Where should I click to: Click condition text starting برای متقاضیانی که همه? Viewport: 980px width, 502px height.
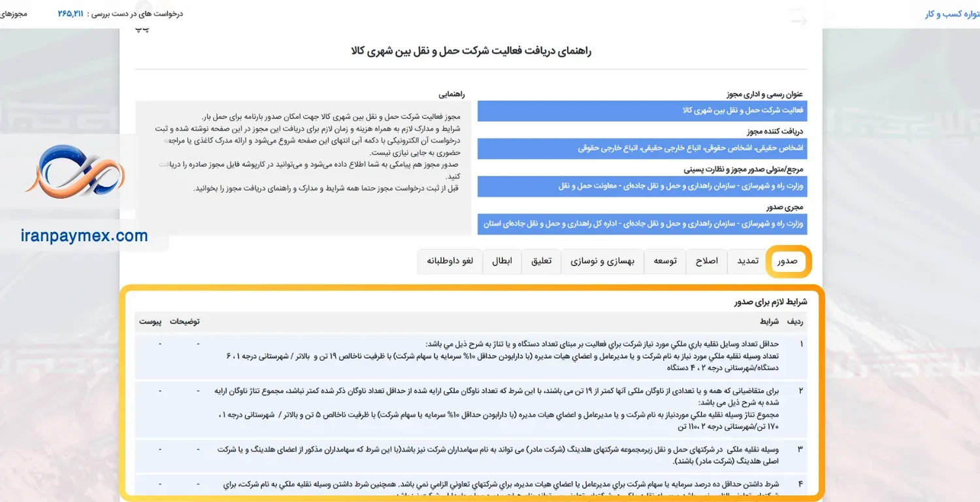[x=497, y=409]
